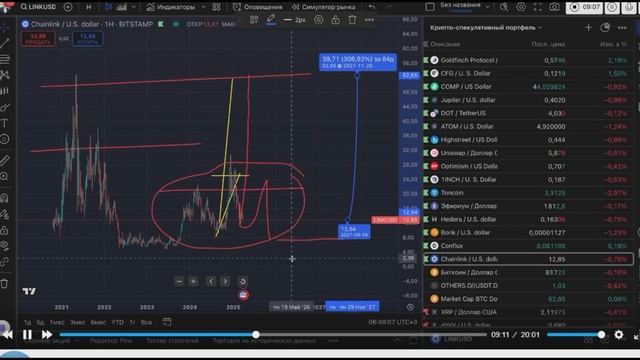This screenshot has width=640, height=360.
Task: Select the trend line tool
Action: (5, 43)
